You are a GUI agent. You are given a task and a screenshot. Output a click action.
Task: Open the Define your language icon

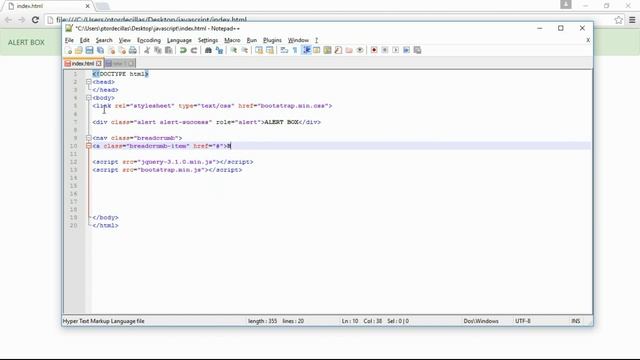(x=316, y=50)
